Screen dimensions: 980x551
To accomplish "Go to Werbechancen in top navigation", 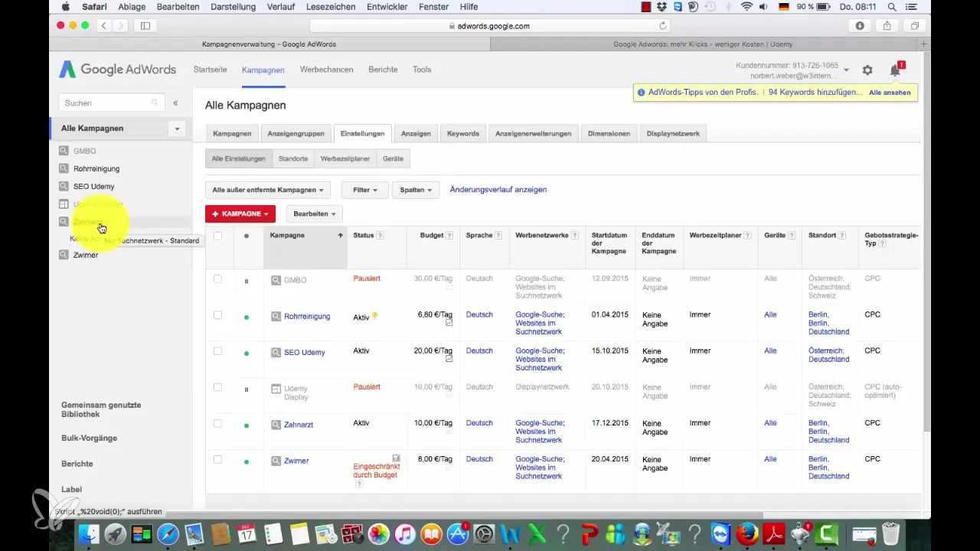I will [326, 69].
